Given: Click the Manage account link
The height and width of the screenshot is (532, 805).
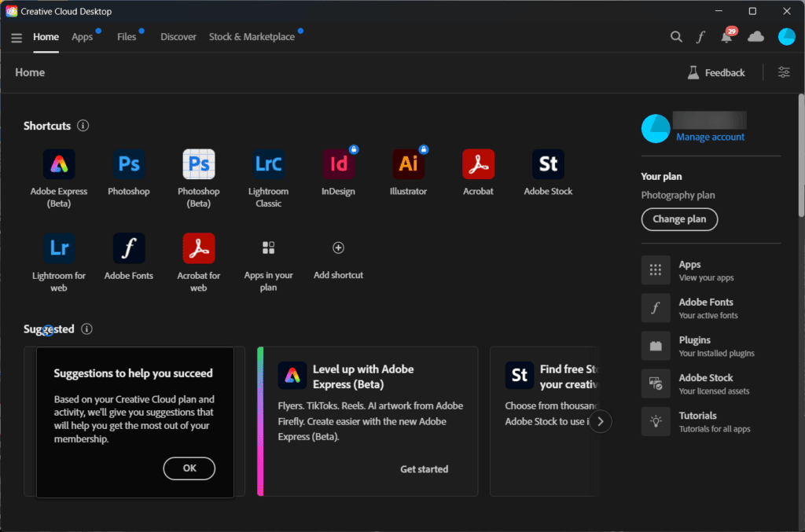Looking at the screenshot, I should coord(710,138).
